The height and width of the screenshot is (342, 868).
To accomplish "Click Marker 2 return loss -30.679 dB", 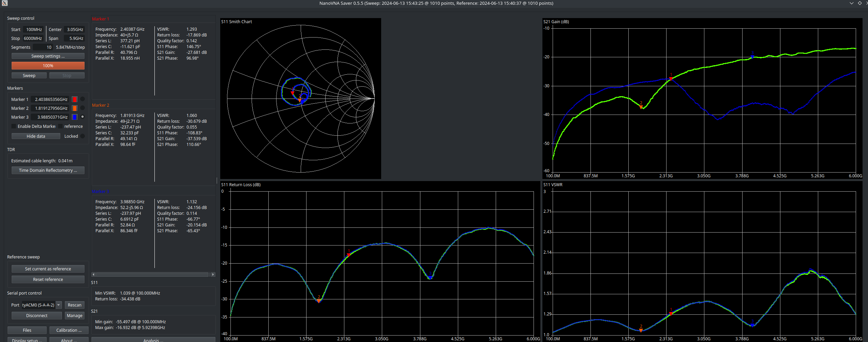I will point(196,121).
